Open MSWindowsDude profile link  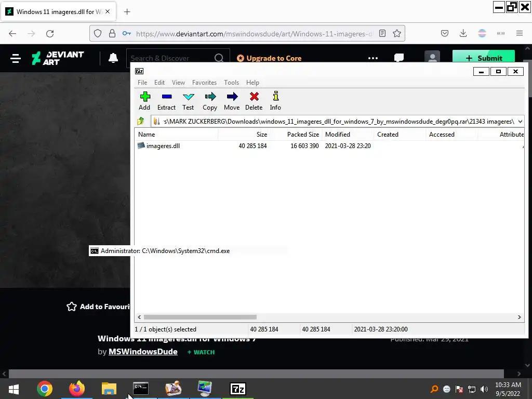coord(143,352)
